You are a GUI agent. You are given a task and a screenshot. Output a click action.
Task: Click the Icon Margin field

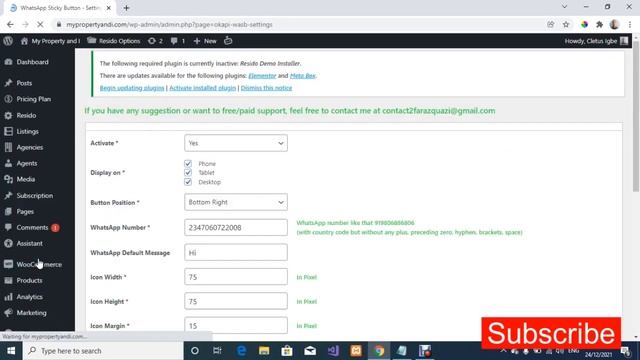pos(236,325)
